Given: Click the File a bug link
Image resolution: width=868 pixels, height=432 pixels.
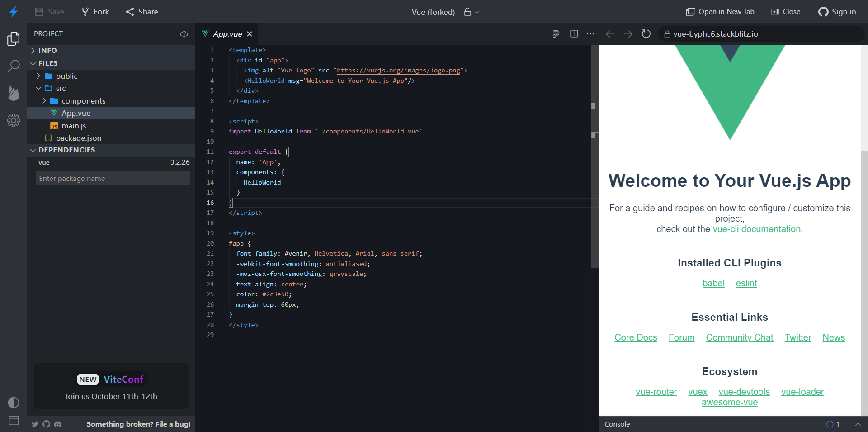Looking at the screenshot, I should tap(138, 424).
